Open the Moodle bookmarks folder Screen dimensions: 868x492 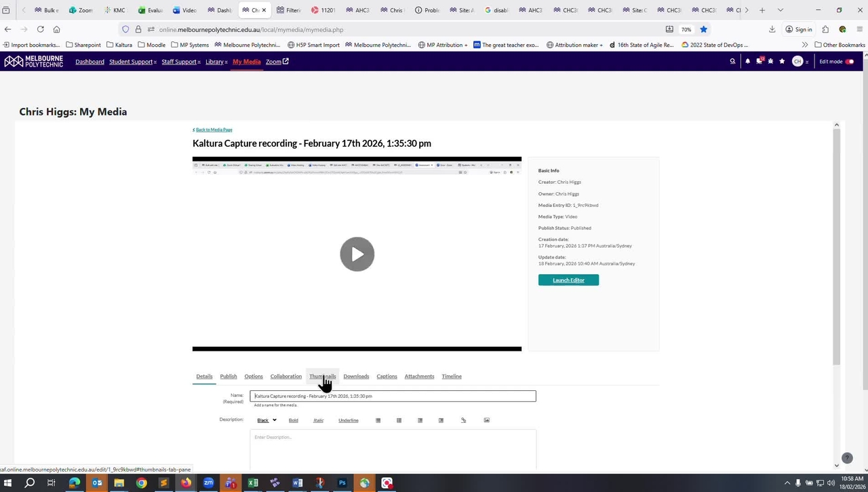tap(151, 45)
